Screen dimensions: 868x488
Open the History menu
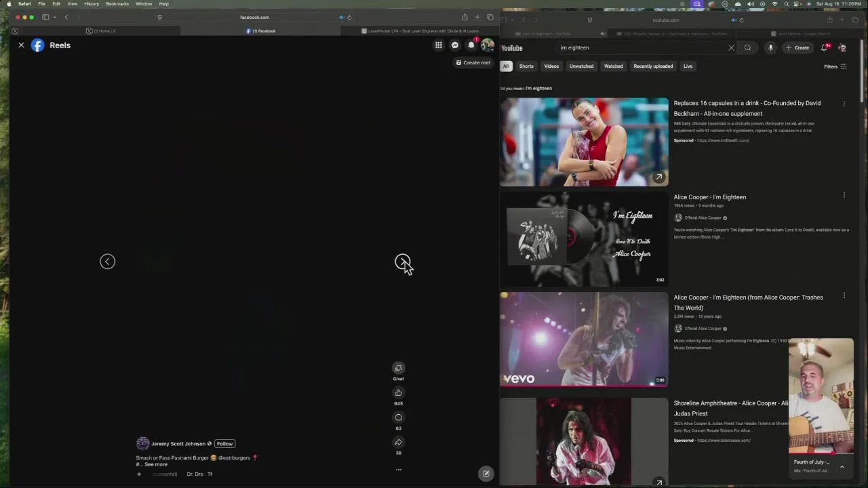pos(92,4)
